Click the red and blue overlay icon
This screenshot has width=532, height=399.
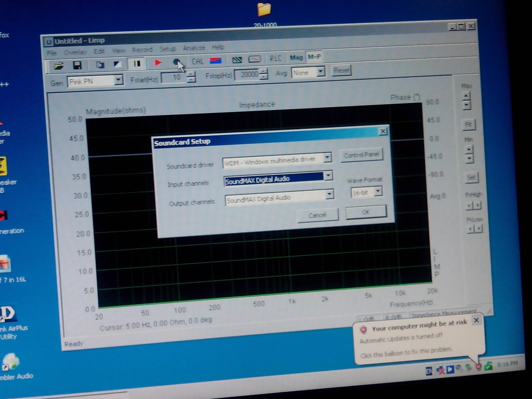coord(215,61)
